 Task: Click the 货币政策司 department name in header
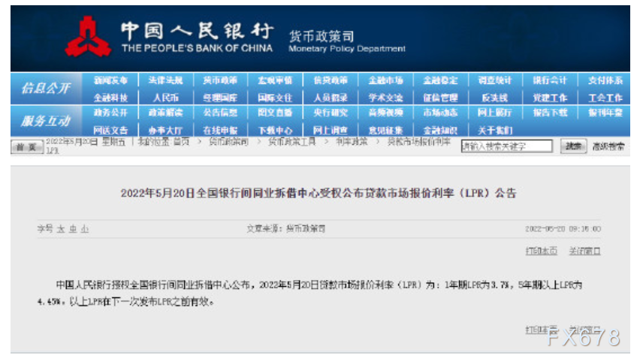(x=321, y=37)
